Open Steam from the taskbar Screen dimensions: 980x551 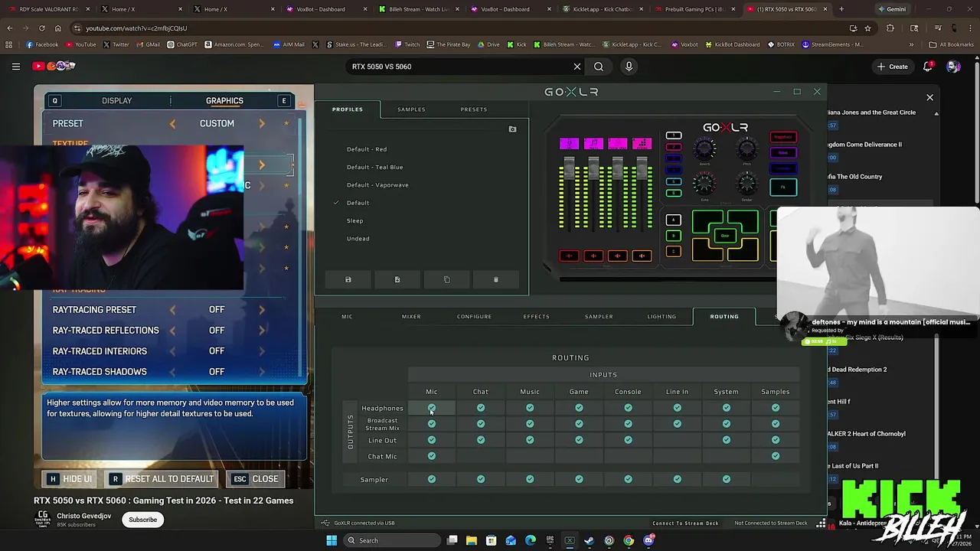(x=589, y=540)
